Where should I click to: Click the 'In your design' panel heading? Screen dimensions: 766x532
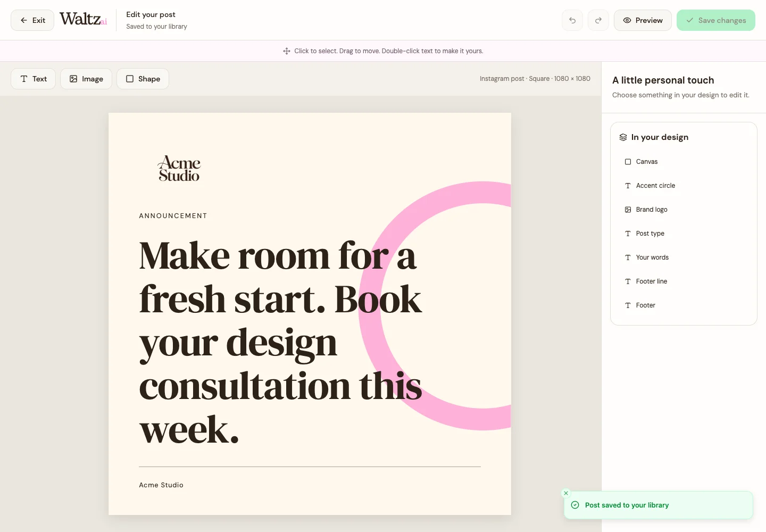pyautogui.click(x=660, y=137)
